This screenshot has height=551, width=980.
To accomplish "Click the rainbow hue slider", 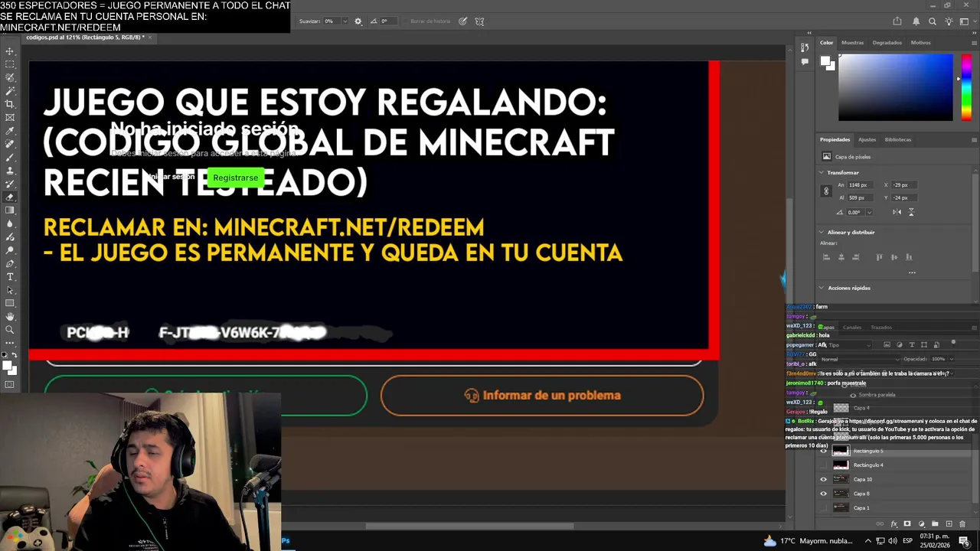I will point(967,87).
